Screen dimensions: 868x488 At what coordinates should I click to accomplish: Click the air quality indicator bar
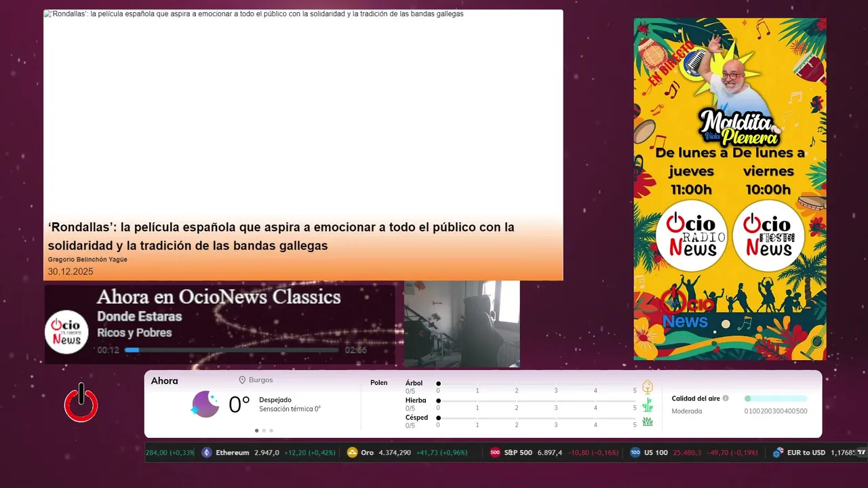point(776,399)
